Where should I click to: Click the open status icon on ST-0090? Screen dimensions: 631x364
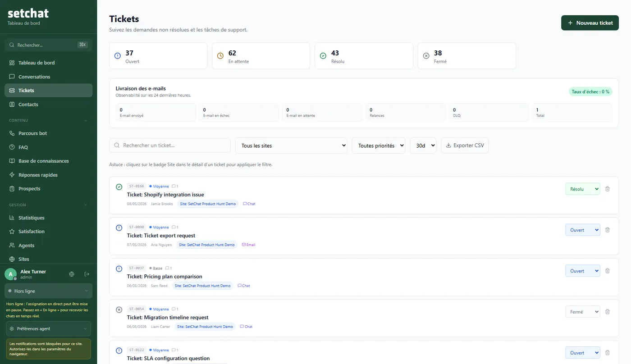pos(119,228)
